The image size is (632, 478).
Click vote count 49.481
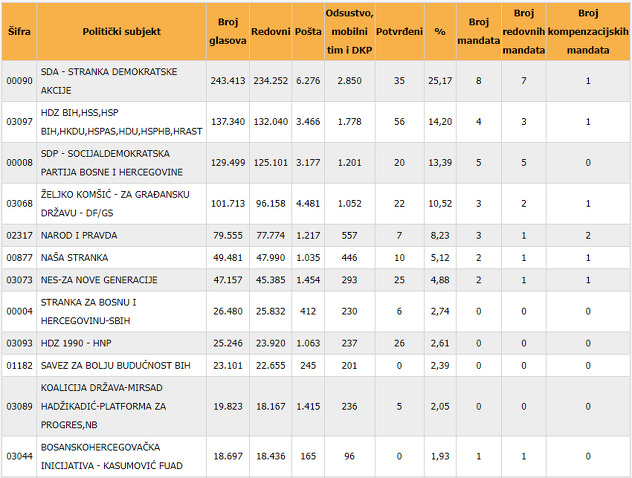click(x=228, y=258)
